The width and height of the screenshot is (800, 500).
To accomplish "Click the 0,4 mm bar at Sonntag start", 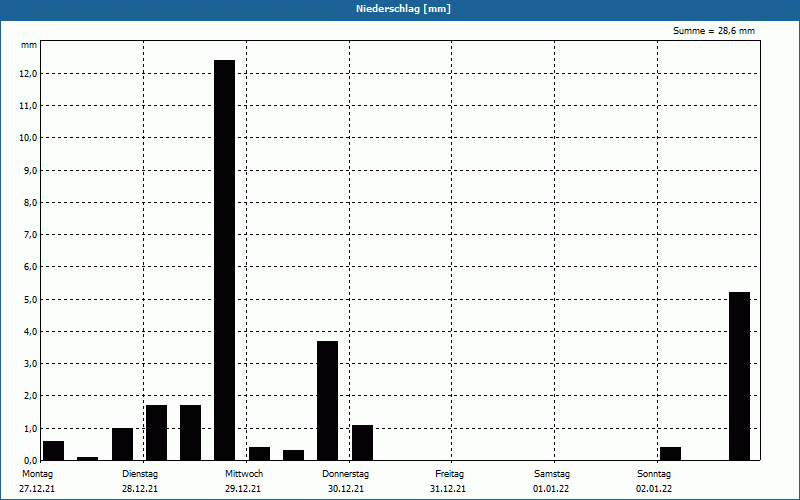I will [670, 454].
